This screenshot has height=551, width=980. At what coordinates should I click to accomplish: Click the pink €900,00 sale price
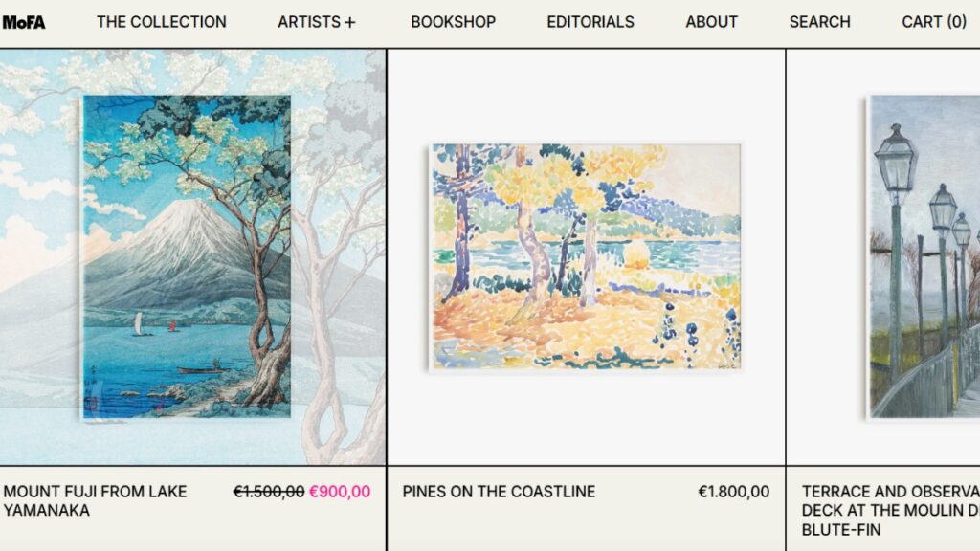[x=340, y=492]
